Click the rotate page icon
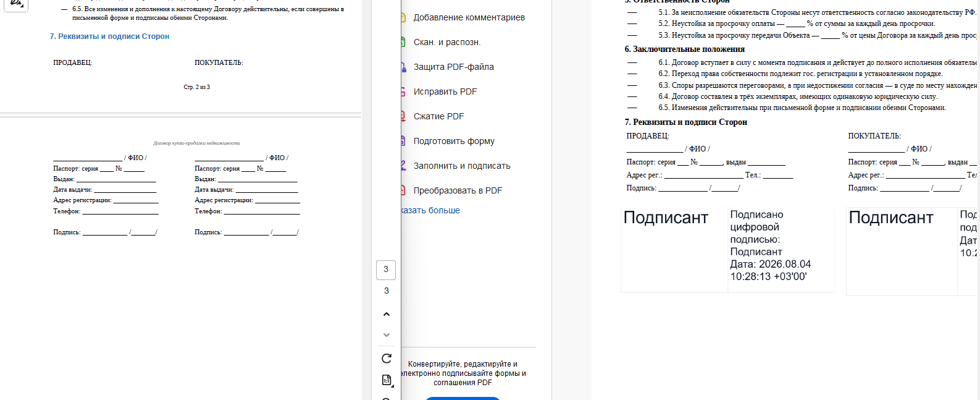The height and width of the screenshot is (400, 980). pyautogui.click(x=387, y=359)
